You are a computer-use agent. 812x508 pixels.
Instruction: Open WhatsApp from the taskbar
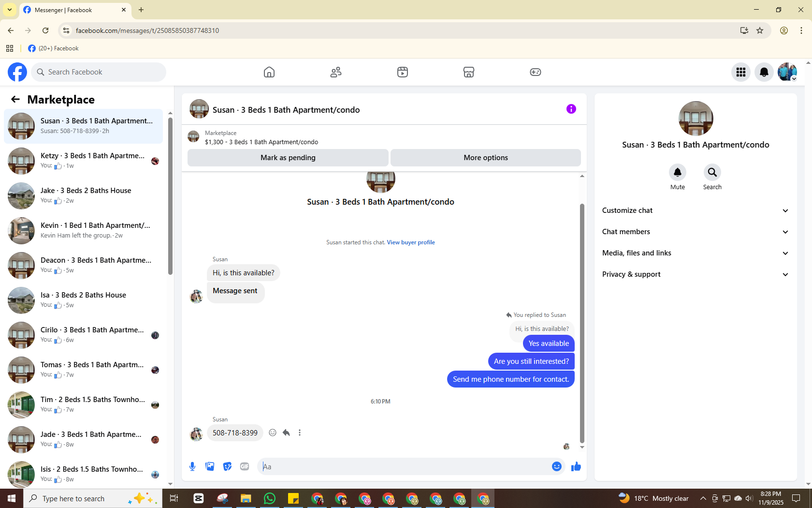click(270, 498)
